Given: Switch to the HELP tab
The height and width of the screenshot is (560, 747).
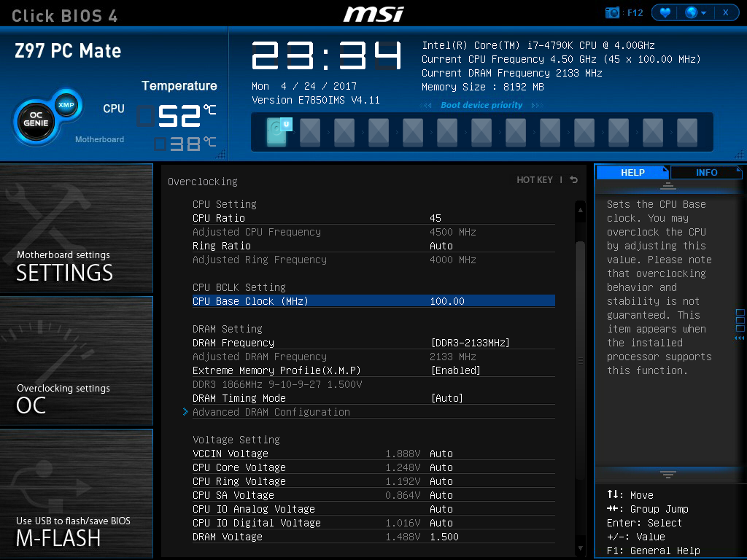Looking at the screenshot, I should tap(632, 172).
